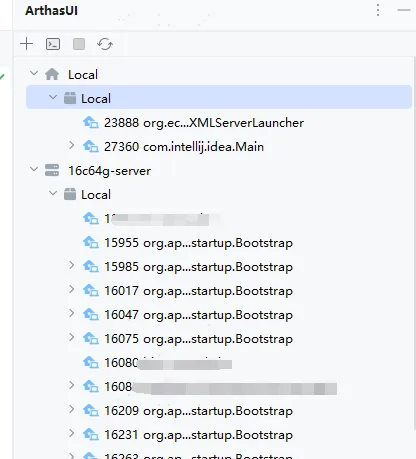Screen dimensions: 416x459
Task: Select the highlighted Local group label
Action: click(x=96, y=99)
